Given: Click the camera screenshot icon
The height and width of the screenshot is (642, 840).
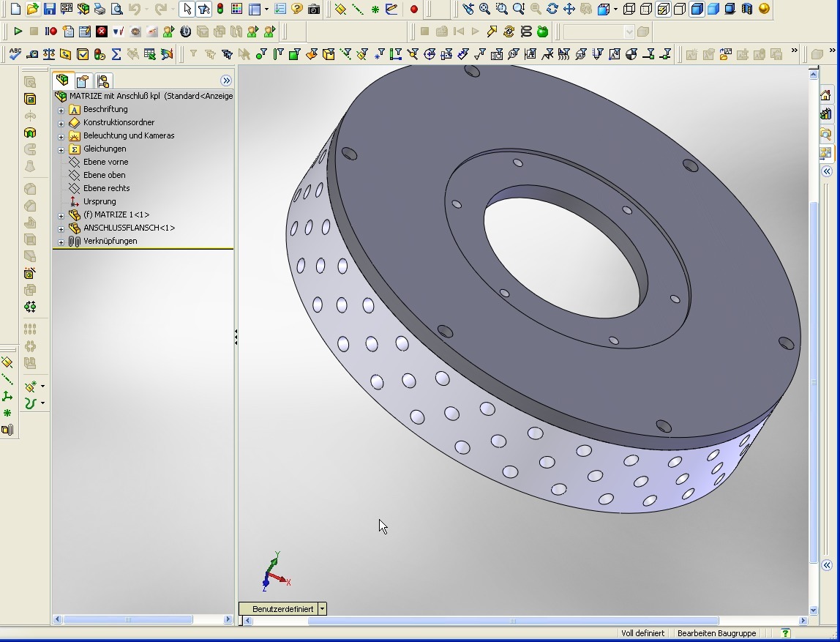Looking at the screenshot, I should pos(314,10).
